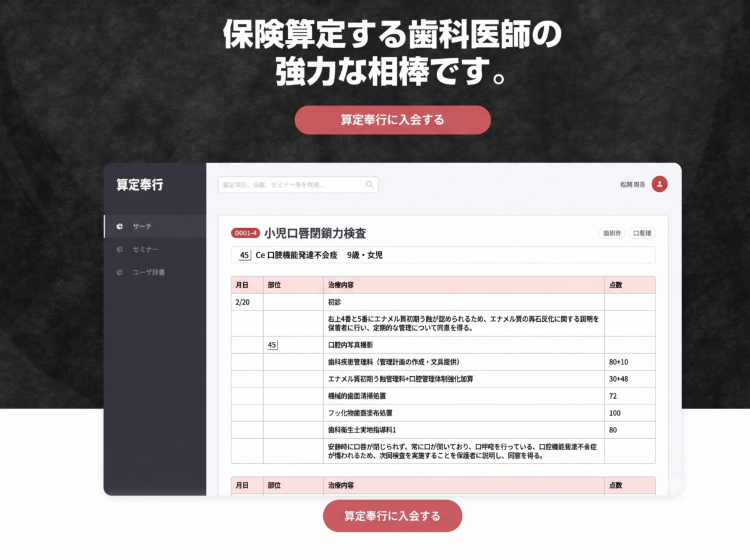Click the 部位 header in first table
The image size is (750, 560).
pyautogui.click(x=293, y=285)
